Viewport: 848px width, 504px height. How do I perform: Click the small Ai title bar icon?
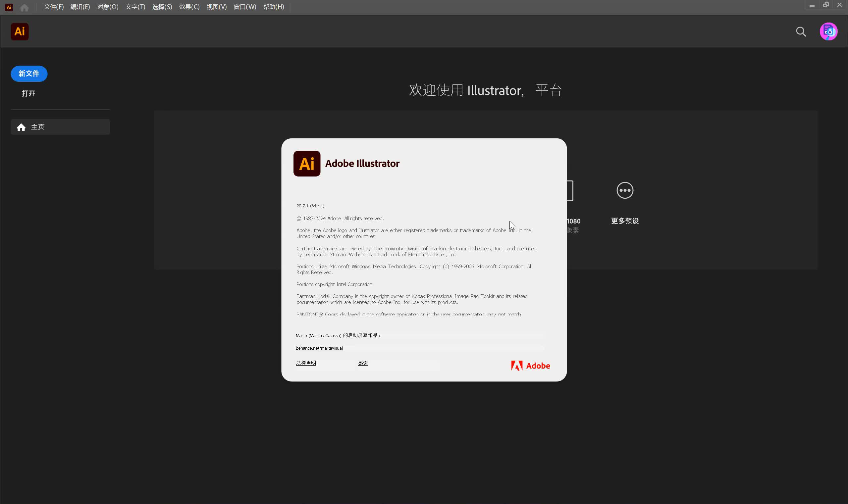[9, 7]
